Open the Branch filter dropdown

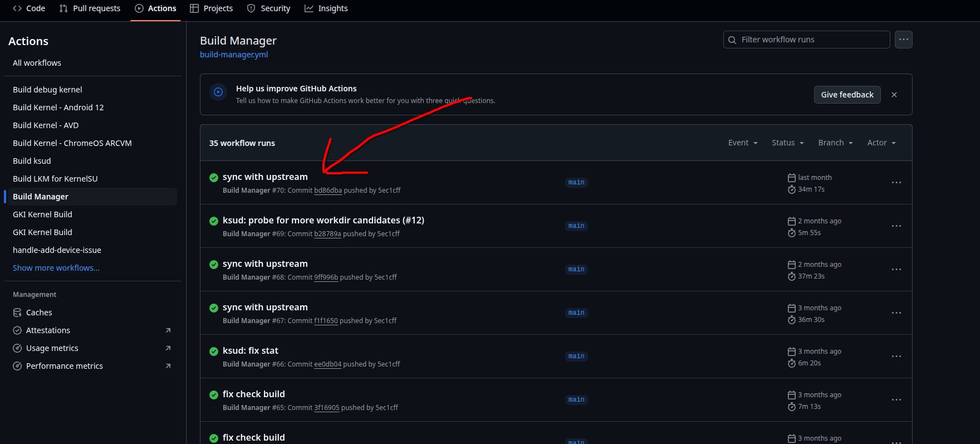(835, 143)
